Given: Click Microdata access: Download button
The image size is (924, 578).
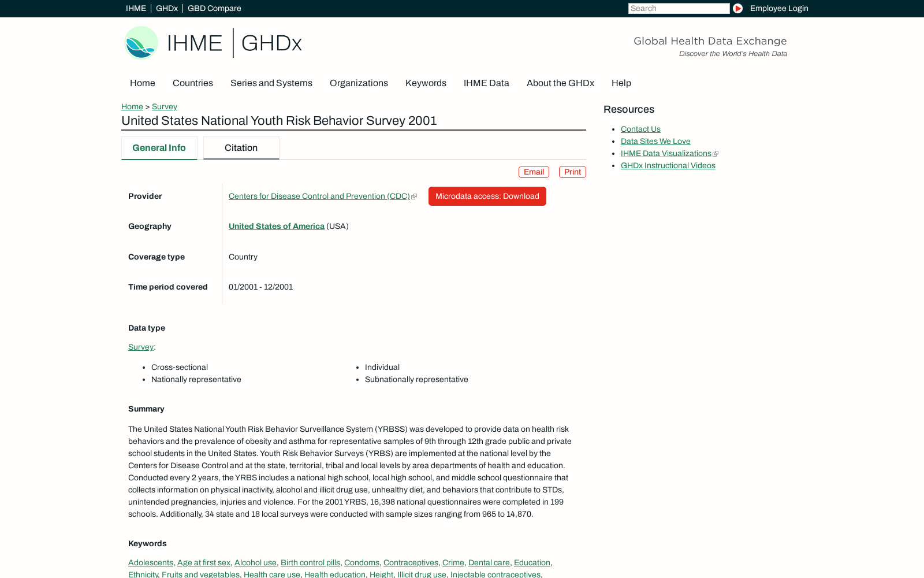Looking at the screenshot, I should [x=487, y=197].
